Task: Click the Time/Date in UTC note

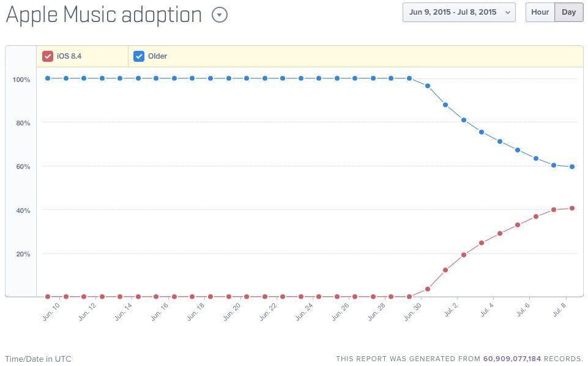Action: click(x=38, y=359)
